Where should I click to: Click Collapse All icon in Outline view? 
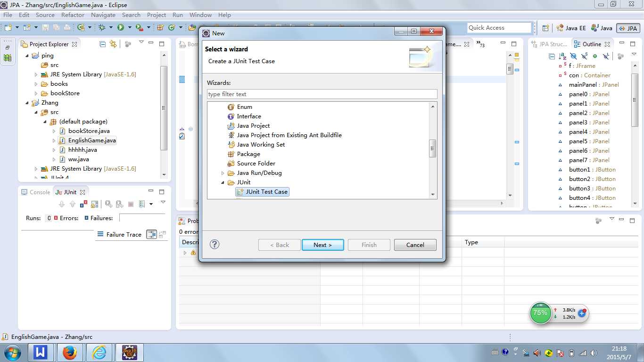[552, 56]
